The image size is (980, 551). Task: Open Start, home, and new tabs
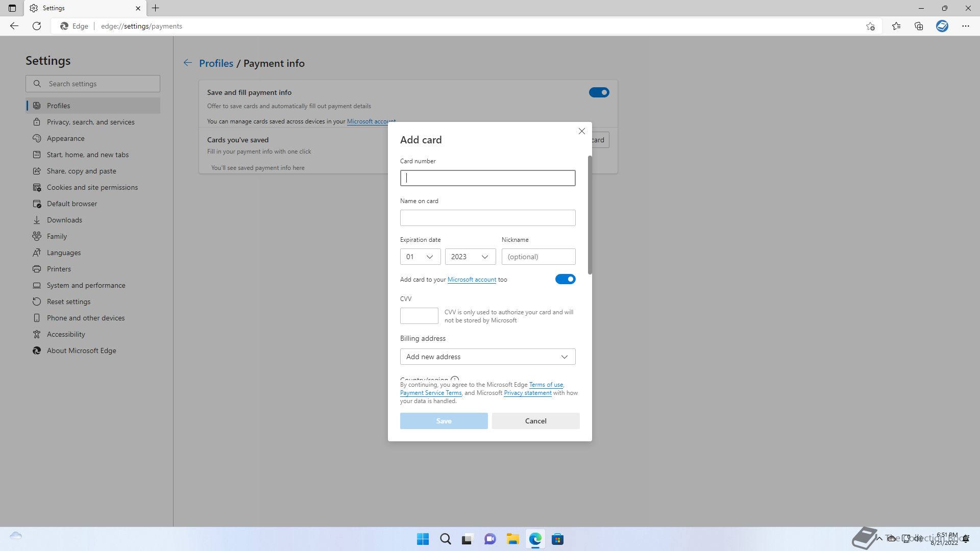(93, 155)
